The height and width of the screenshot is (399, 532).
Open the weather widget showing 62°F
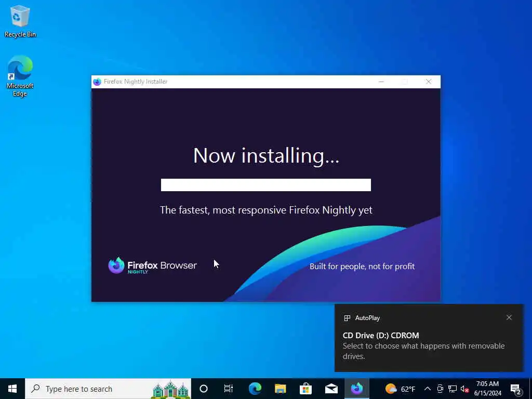tap(401, 389)
